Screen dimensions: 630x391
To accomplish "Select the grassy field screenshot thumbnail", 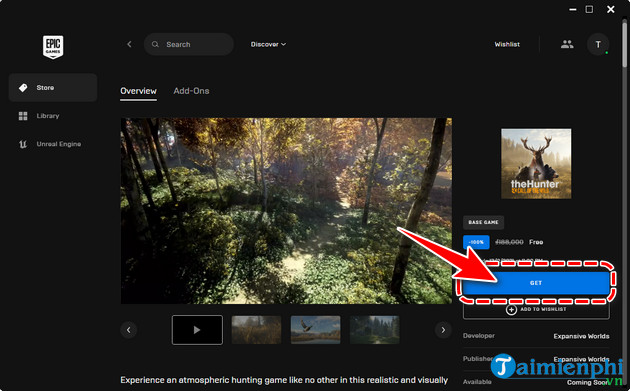I will click(x=256, y=330).
